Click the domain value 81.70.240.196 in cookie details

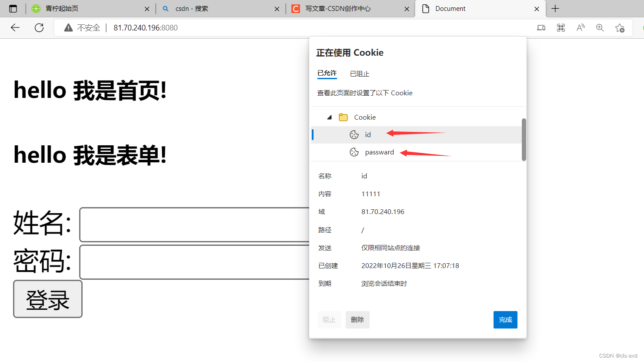383,212
